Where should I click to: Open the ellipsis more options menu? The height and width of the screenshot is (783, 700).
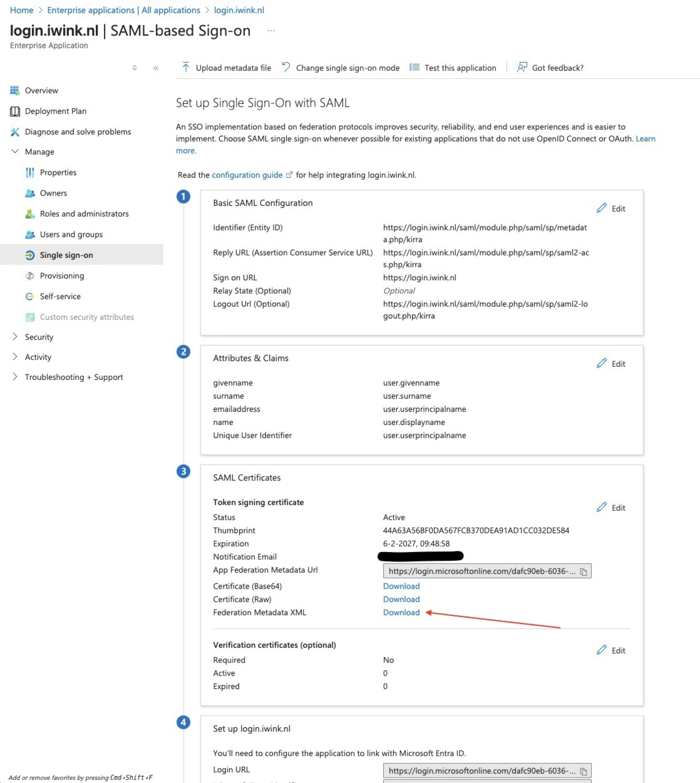pos(271,31)
